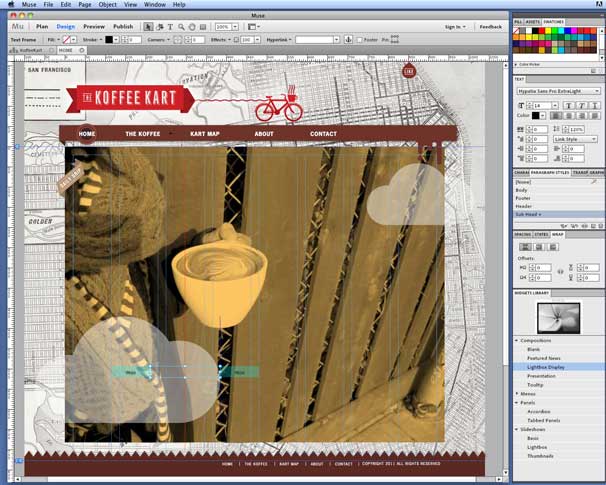Open the File menu
This screenshot has width=606, height=485.
48,4
